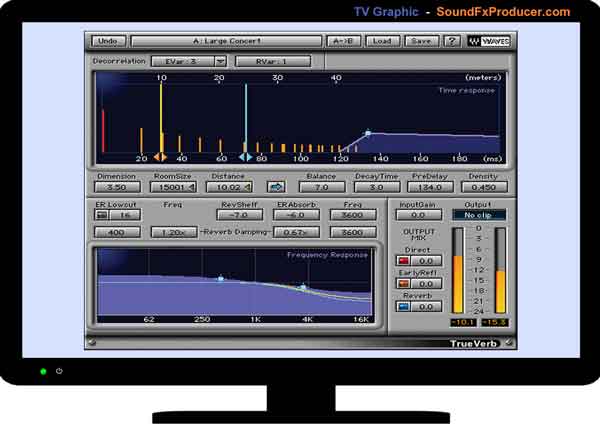The height and width of the screenshot is (424, 600).
Task: Click the bottom-left corner screw icon
Action: tap(92, 342)
